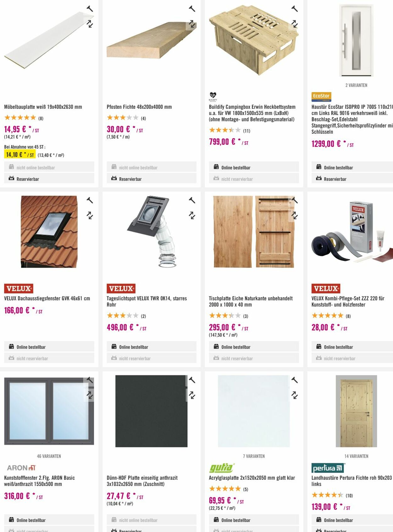Open the Haustür EcoStar ISOPRO product link
393x532 pixels.
(352, 119)
